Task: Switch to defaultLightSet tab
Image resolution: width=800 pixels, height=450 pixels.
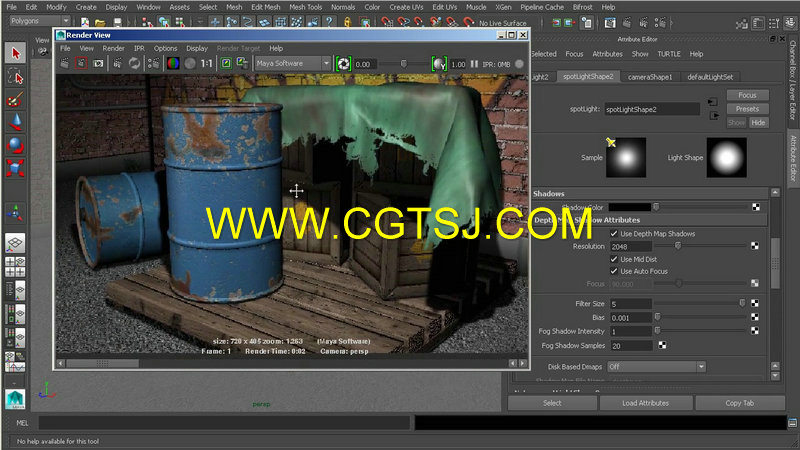Action: (710, 77)
